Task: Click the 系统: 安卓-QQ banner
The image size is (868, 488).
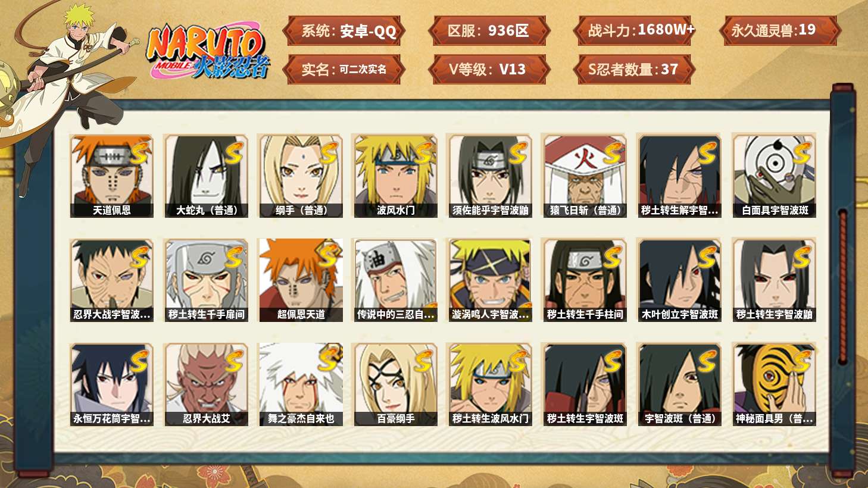Action: coord(344,31)
